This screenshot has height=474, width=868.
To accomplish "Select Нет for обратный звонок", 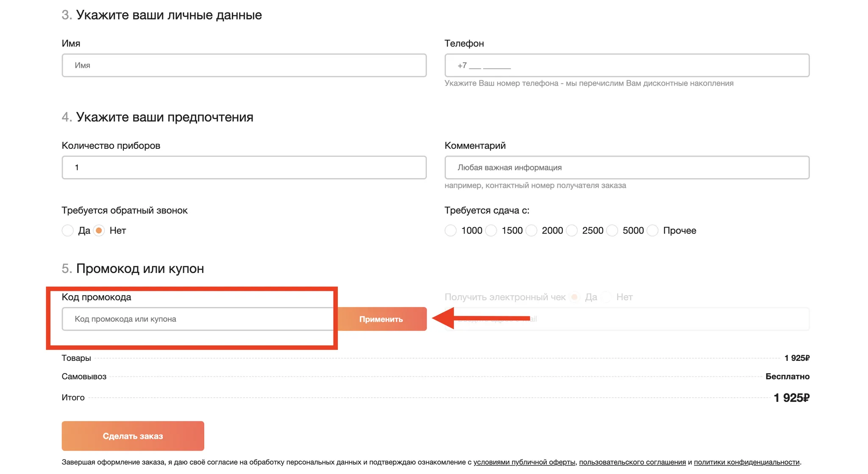I will point(99,231).
